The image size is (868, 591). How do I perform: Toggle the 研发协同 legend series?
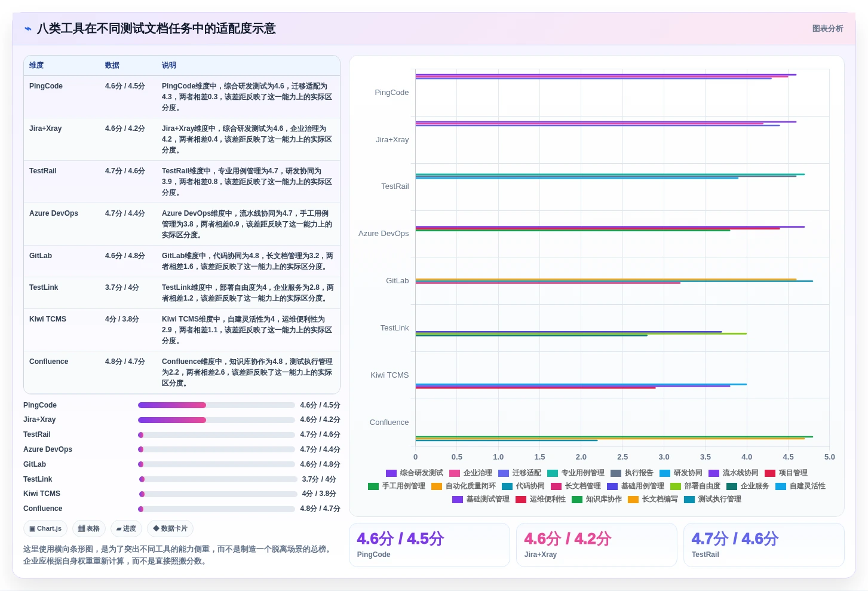pos(681,473)
